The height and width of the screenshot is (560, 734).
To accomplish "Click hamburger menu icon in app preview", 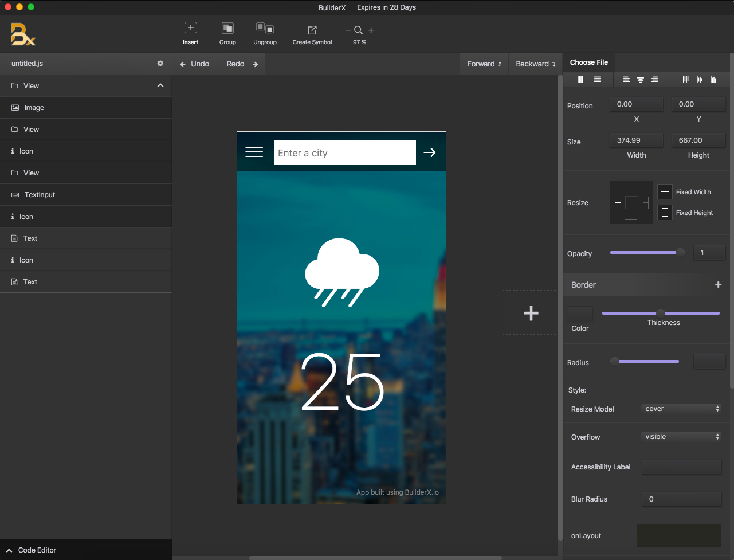I will (254, 152).
